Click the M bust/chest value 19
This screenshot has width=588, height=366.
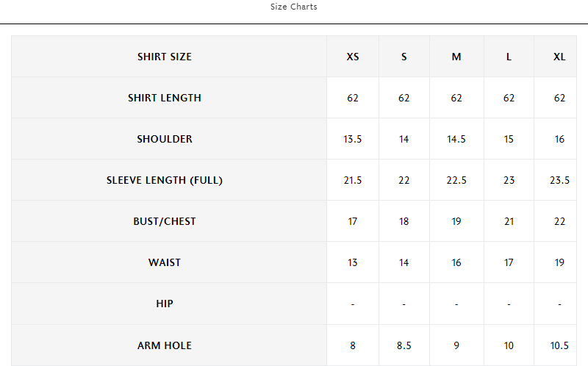point(456,221)
